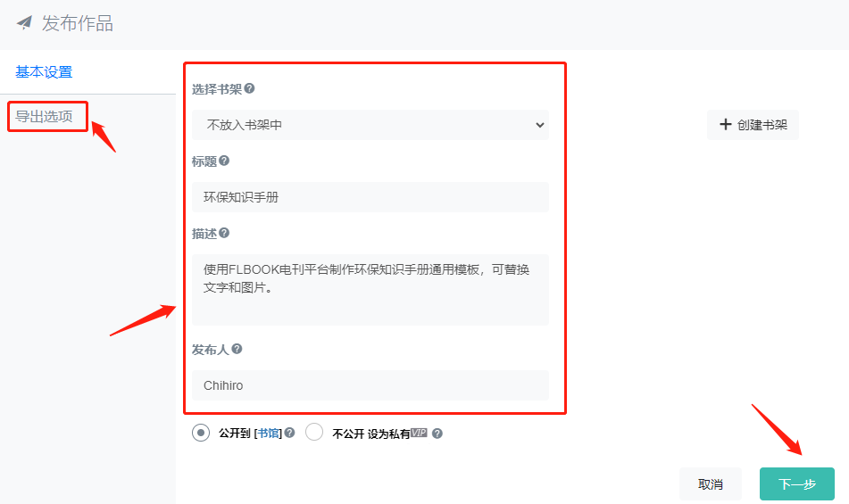This screenshot has width=849, height=504.
Task: Focus the 标题 field containing 环保知识手册
Action: pos(370,197)
